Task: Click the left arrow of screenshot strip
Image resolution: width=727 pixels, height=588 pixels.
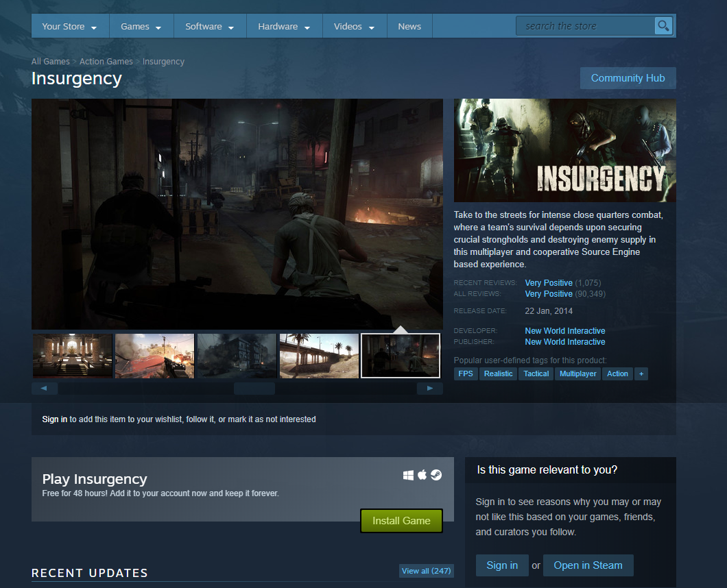Action: (x=44, y=389)
